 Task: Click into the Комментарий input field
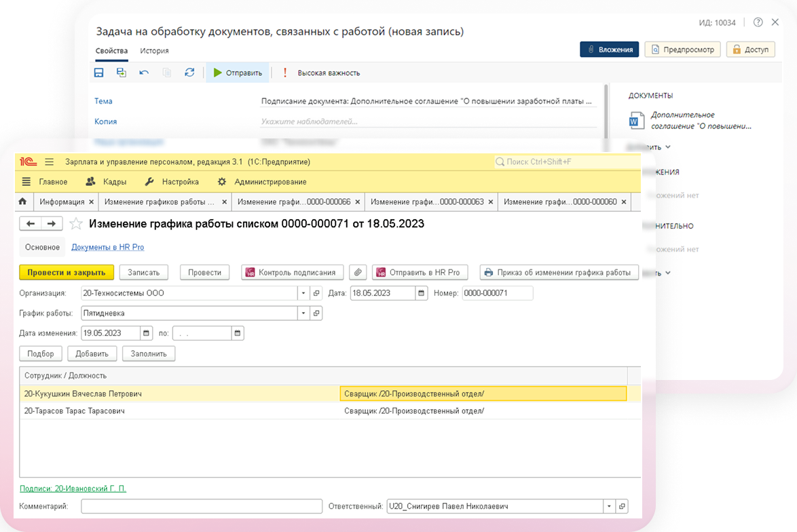[x=201, y=506]
